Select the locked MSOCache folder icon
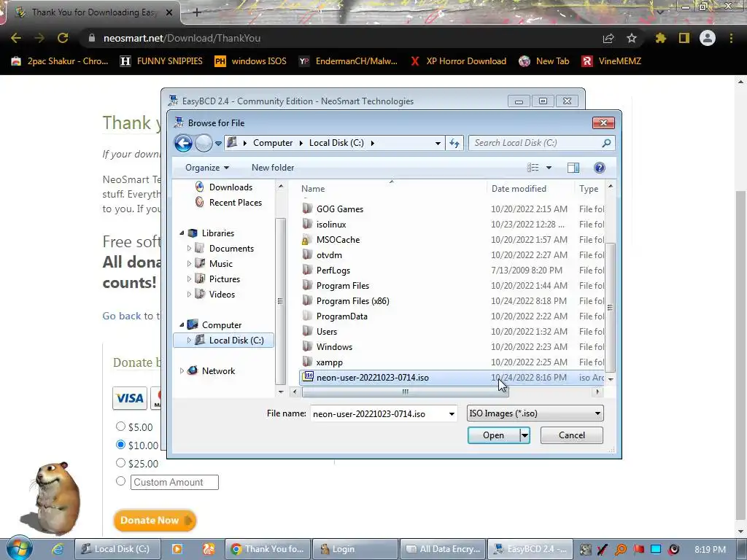The height and width of the screenshot is (560, 747). coord(307,239)
